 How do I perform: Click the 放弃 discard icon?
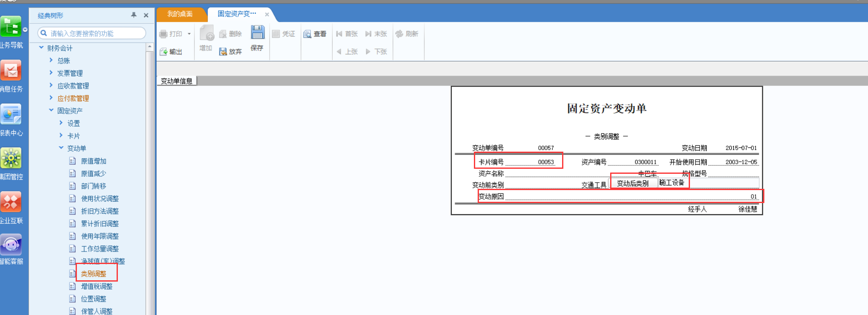(x=223, y=52)
